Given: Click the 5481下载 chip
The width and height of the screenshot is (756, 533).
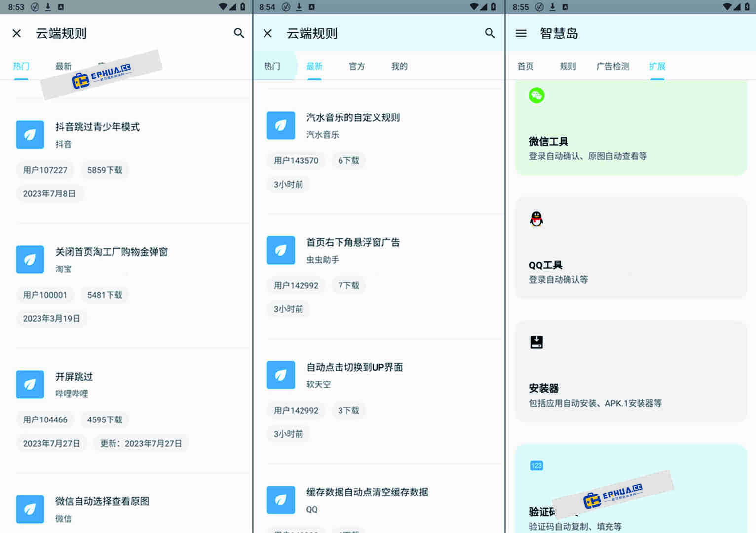Looking at the screenshot, I should 105,295.
